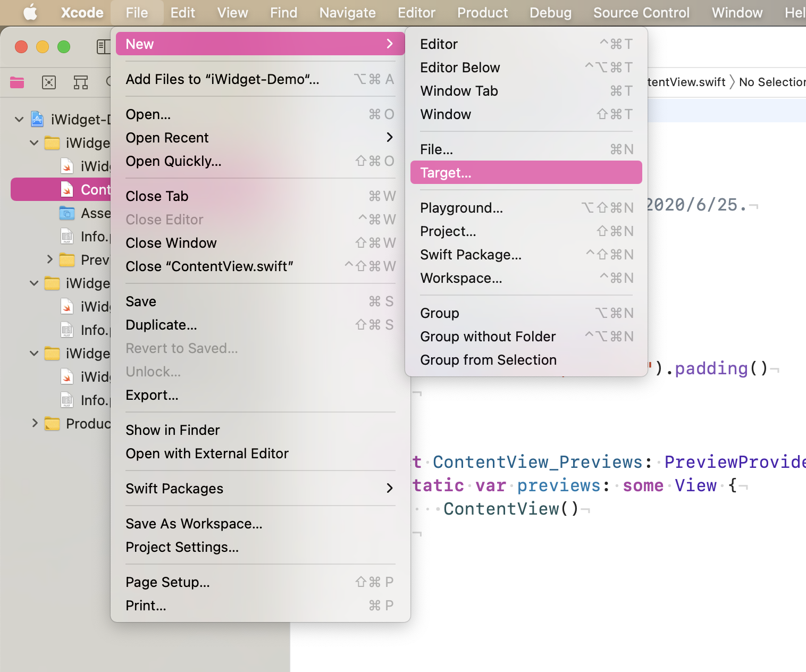Switch to the Symbol navigator icon
The image size is (806, 672).
pos(81,82)
